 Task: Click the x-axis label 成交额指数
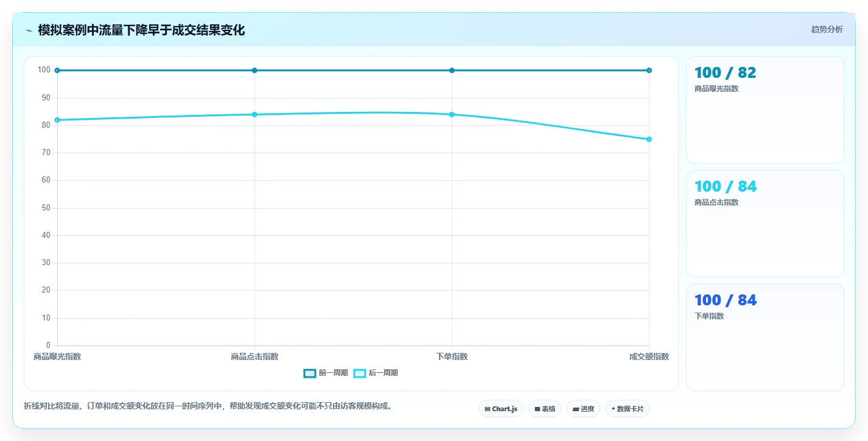649,356
